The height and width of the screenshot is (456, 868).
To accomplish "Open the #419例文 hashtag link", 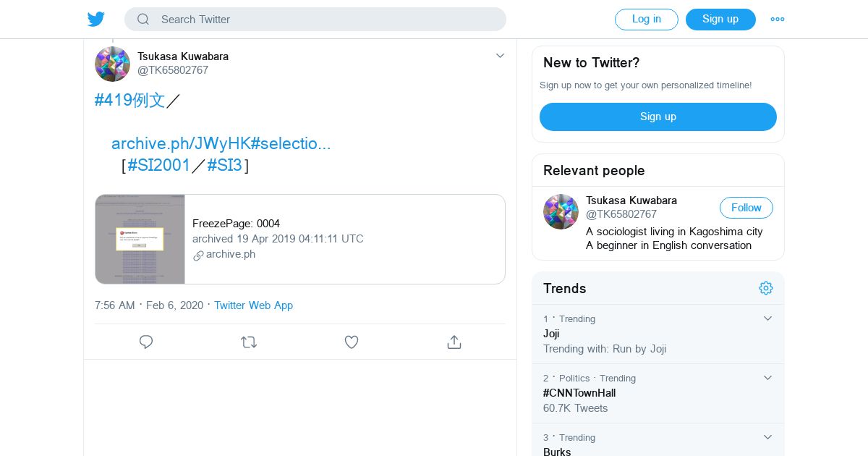I will pyautogui.click(x=130, y=100).
